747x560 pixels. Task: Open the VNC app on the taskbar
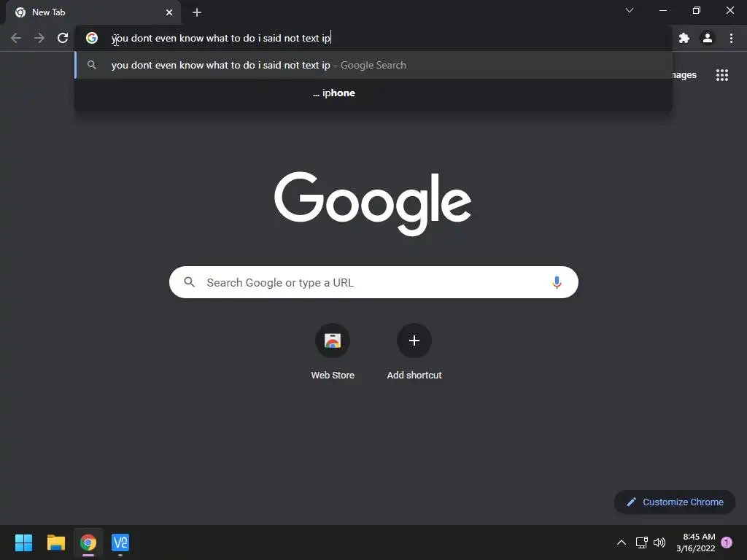coord(120,542)
